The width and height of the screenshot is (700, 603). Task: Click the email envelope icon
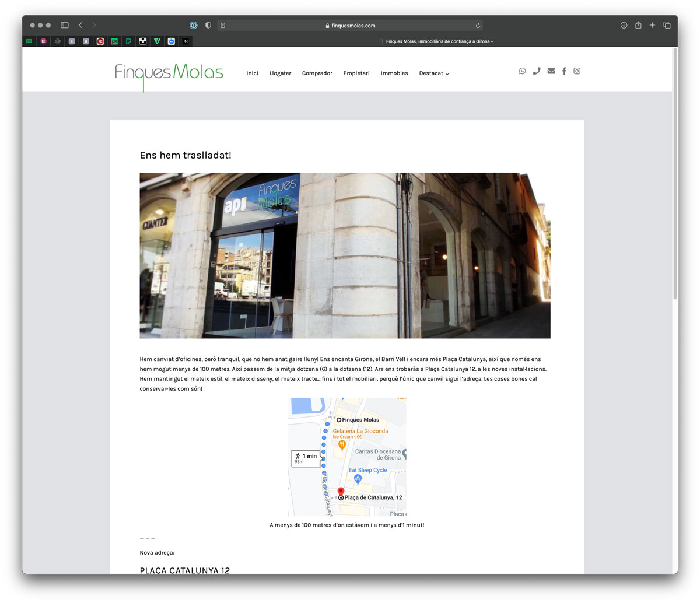coord(551,71)
